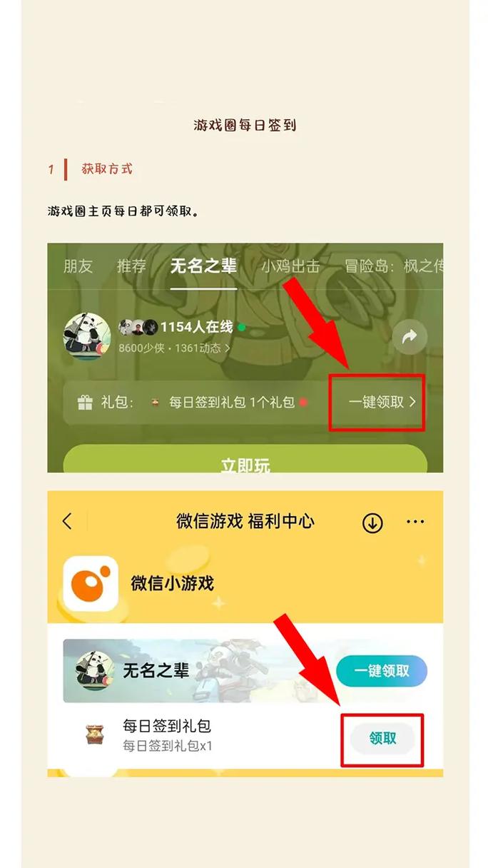Image resolution: width=488 pixels, height=868 pixels.
Task: Tap the orange 微信小游戏 app icon
Action: coord(91,583)
